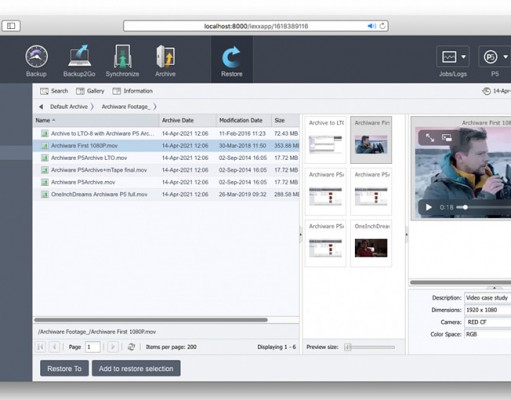Click the localhost address bar field
This screenshot has width=511, height=400.
point(256,26)
